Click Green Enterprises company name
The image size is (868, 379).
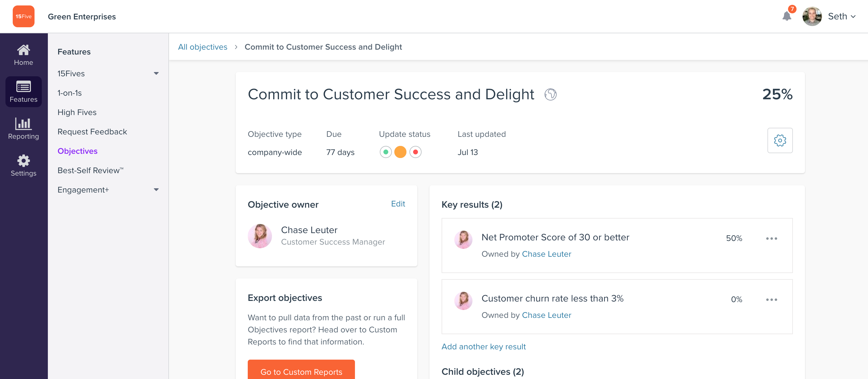pyautogui.click(x=81, y=17)
